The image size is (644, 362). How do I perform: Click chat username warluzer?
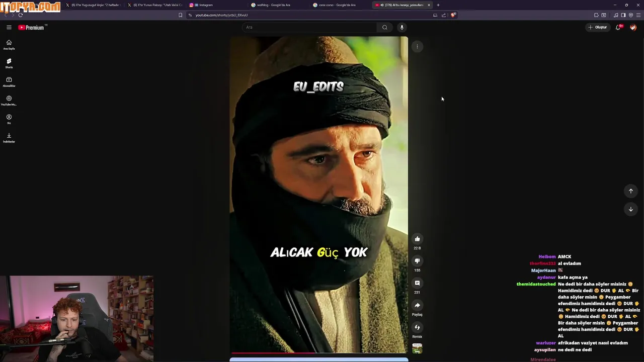pos(546,343)
